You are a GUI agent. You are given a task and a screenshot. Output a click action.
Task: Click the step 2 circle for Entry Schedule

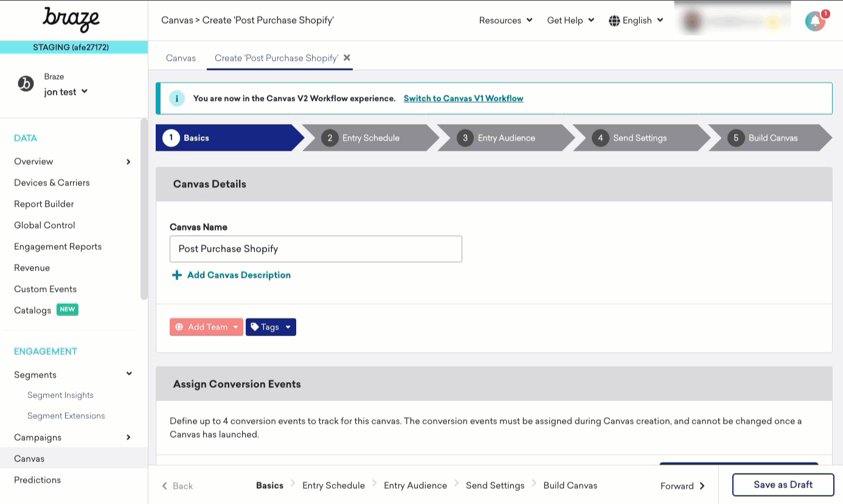pos(330,138)
